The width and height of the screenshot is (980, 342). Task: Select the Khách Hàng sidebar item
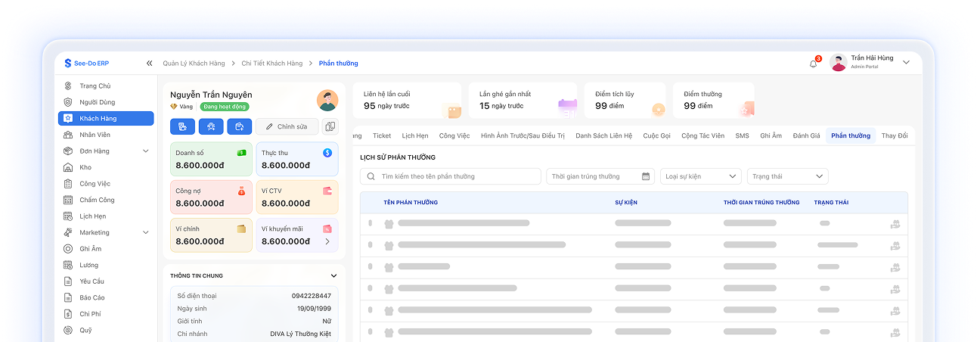tap(106, 119)
